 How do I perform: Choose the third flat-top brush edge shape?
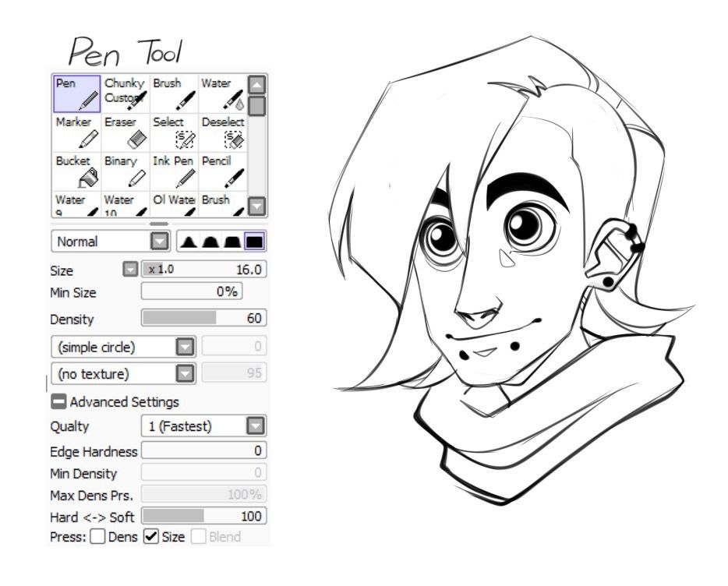(232, 242)
